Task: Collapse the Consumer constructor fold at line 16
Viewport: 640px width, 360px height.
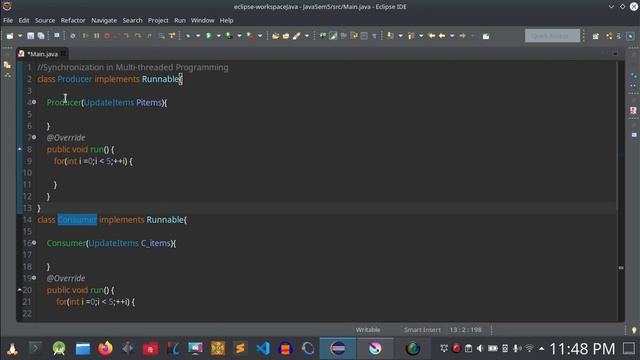Action: coord(34,242)
